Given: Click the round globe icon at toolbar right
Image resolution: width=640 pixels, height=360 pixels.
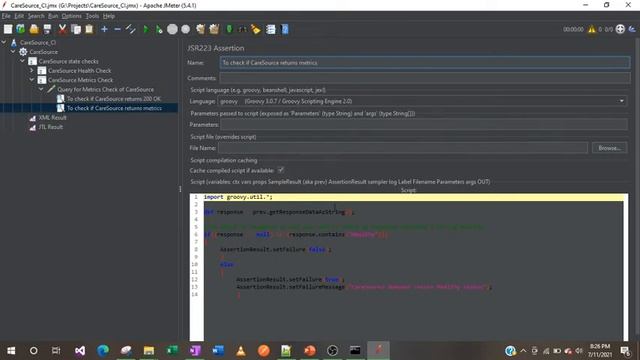Looking at the screenshot, I should [x=620, y=29].
